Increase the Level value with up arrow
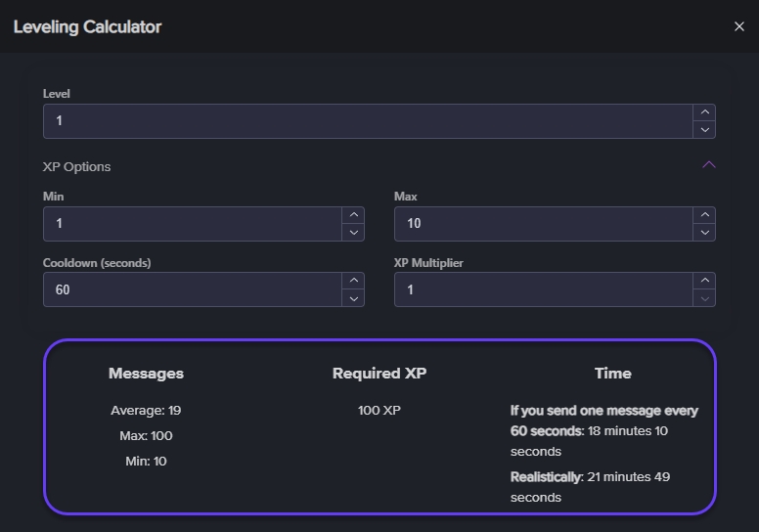The height and width of the screenshot is (532, 759). click(704, 112)
